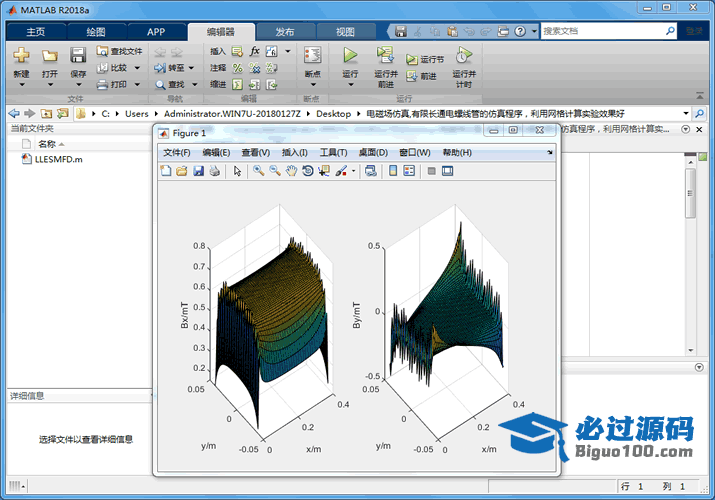Viewport: 715px width, 500px height.
Task: Click the green 运行 play button
Action: click(350, 55)
